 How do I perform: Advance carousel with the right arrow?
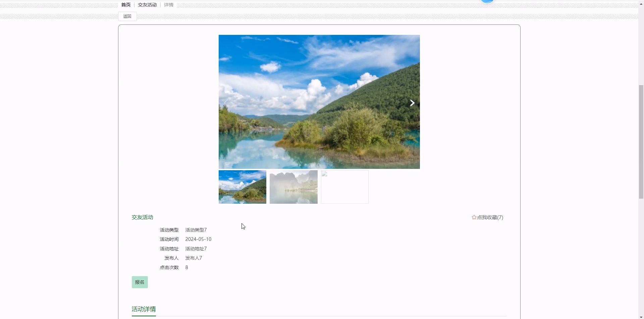[412, 103]
